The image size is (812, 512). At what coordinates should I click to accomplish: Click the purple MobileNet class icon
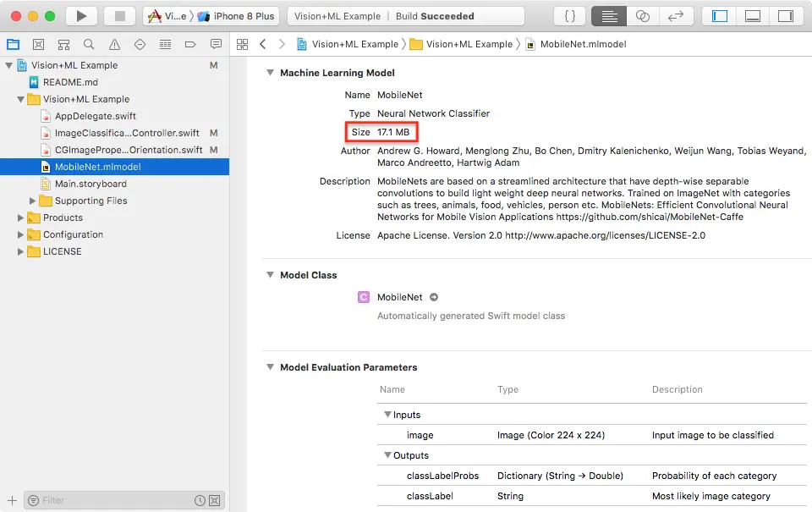coord(364,297)
